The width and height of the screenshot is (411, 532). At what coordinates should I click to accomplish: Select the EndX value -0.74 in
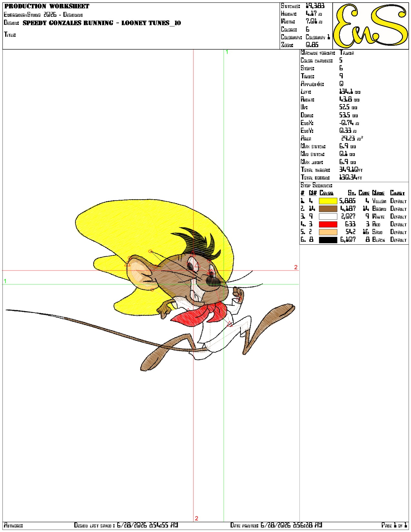coord(349,123)
